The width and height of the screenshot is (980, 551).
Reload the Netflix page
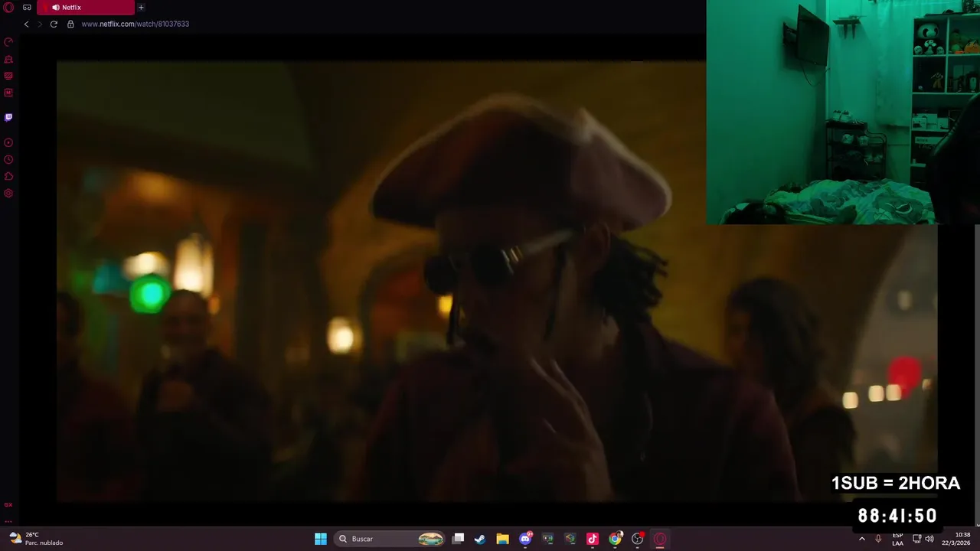54,24
